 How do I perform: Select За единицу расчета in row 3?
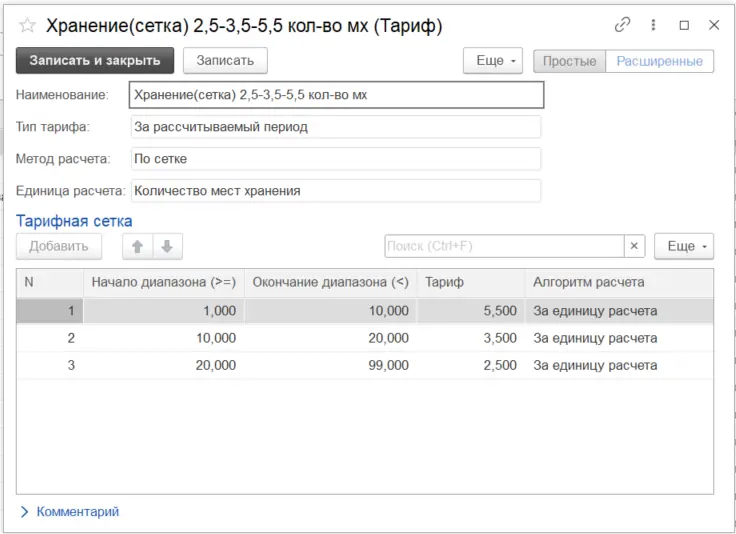pos(619,365)
